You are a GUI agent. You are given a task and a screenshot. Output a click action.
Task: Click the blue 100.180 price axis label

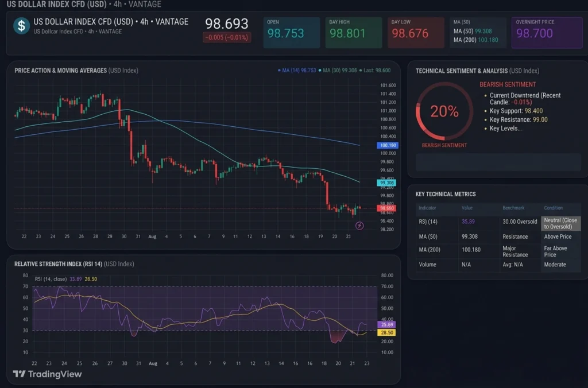pos(388,145)
